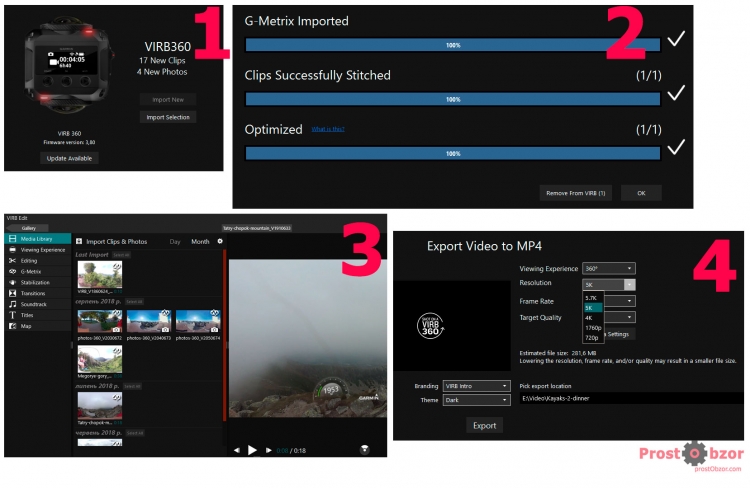Click camera icon on photos-360_V2040673 thumbnail
750x488 pixels.
pyautogui.click(x=165, y=329)
